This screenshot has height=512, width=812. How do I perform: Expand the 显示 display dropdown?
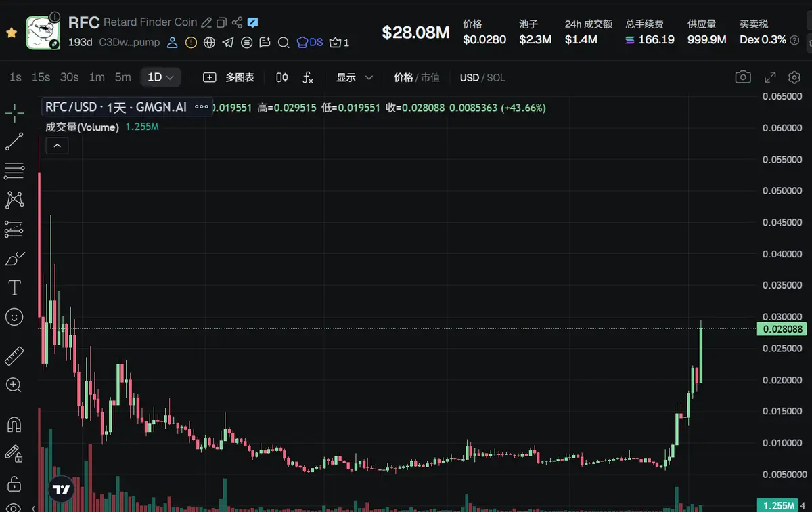(x=355, y=77)
